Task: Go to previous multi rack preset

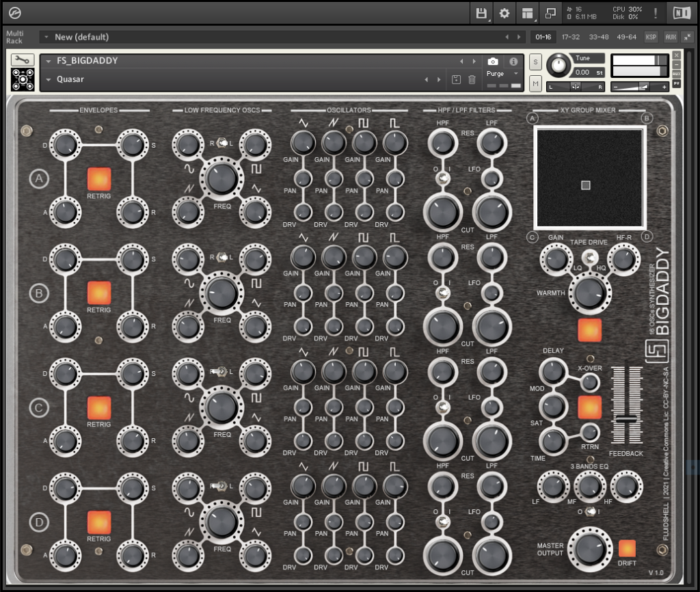Action: click(x=507, y=37)
